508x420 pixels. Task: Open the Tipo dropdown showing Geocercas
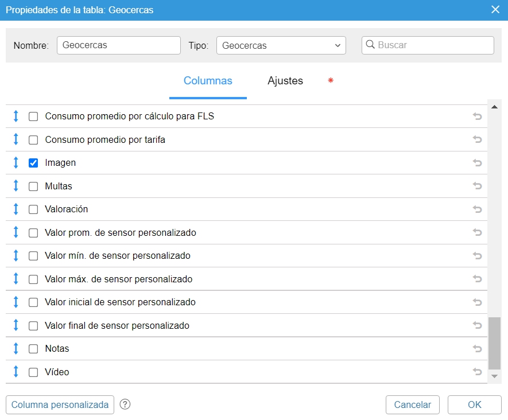point(281,45)
